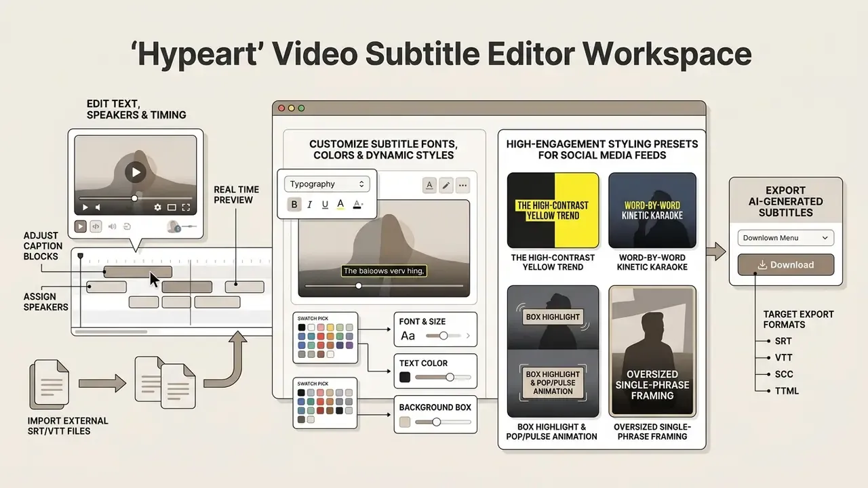Click the horizontal scrollbar under the caption timeline
The width and height of the screenshot is (868, 488).
point(111,331)
